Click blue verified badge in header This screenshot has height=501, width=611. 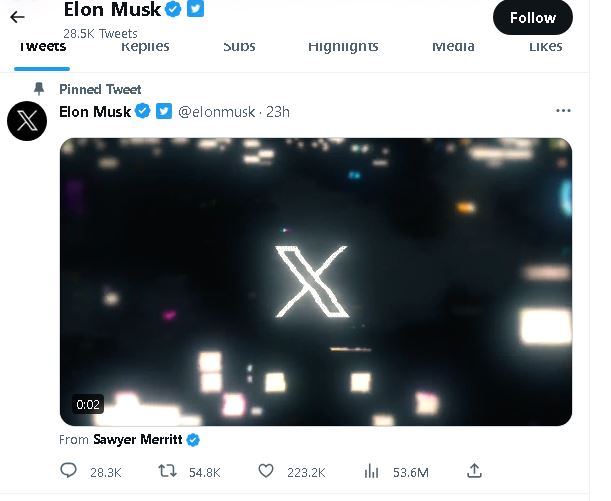pyautogui.click(x=172, y=10)
